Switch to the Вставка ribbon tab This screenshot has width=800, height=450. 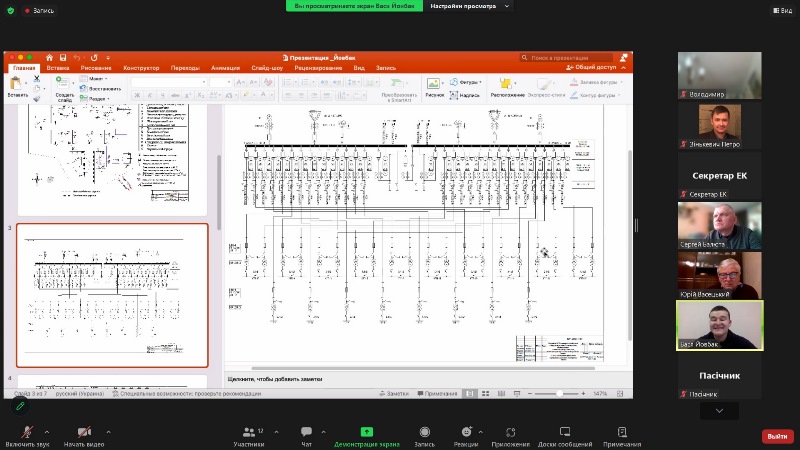coord(58,68)
